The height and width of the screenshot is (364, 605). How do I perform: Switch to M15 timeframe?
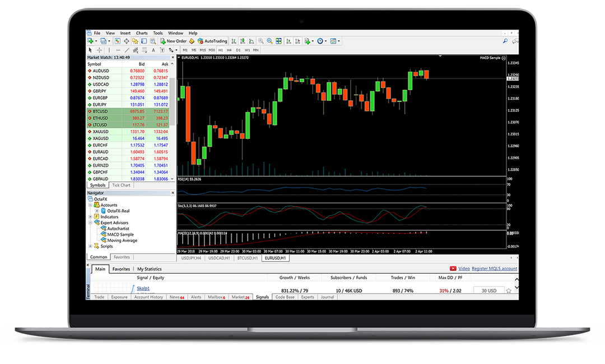point(203,50)
